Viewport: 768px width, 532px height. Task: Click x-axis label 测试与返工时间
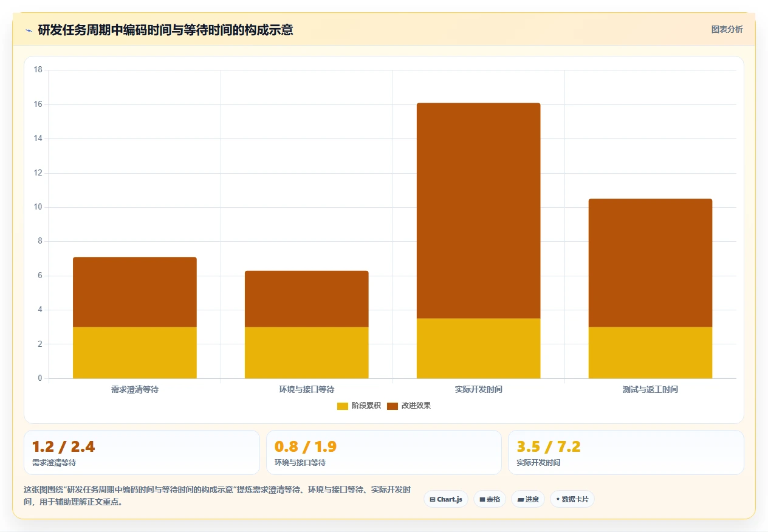click(651, 389)
